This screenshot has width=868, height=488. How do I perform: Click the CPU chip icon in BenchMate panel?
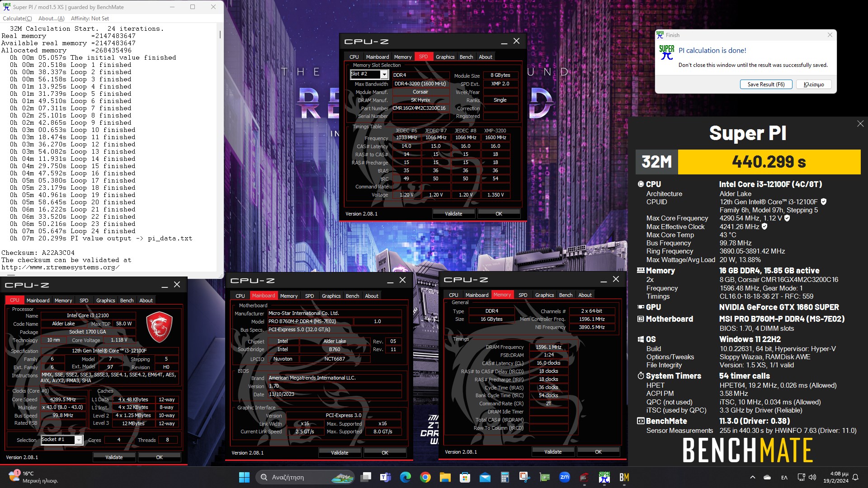coord(641,184)
